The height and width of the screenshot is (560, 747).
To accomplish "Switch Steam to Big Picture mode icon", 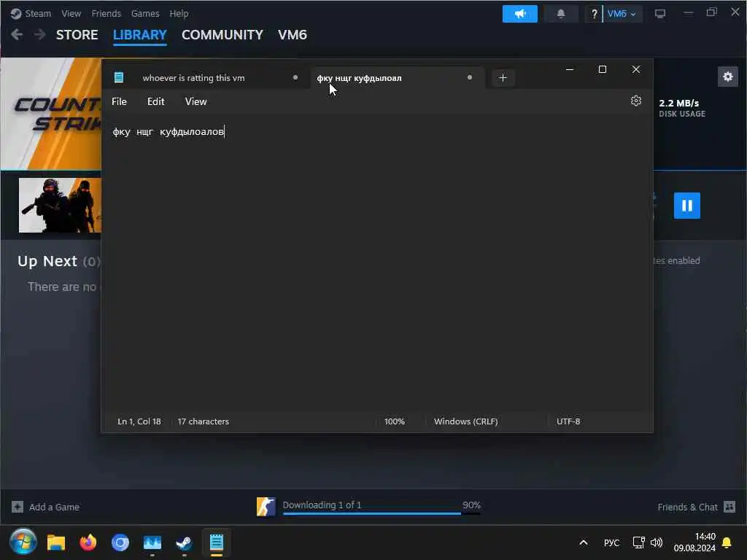I will pyautogui.click(x=659, y=14).
